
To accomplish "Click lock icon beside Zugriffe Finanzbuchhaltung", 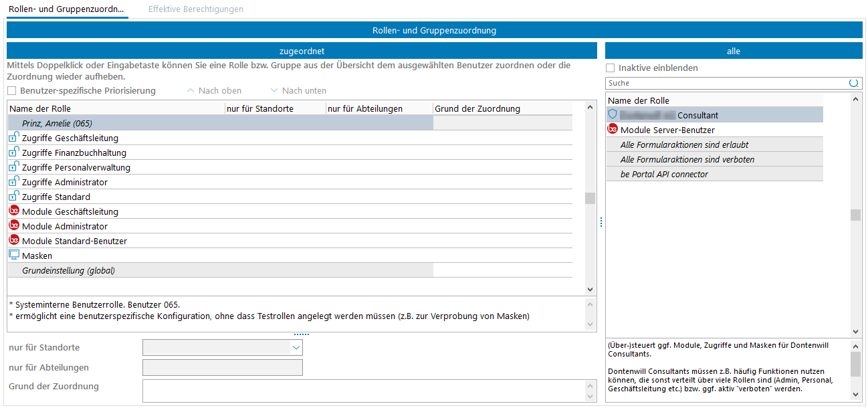I will point(14,152).
